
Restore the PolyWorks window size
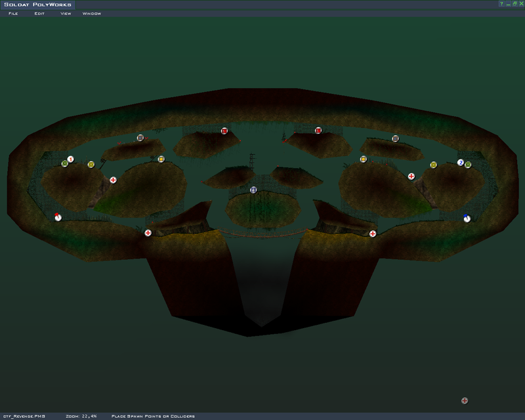(x=514, y=4)
